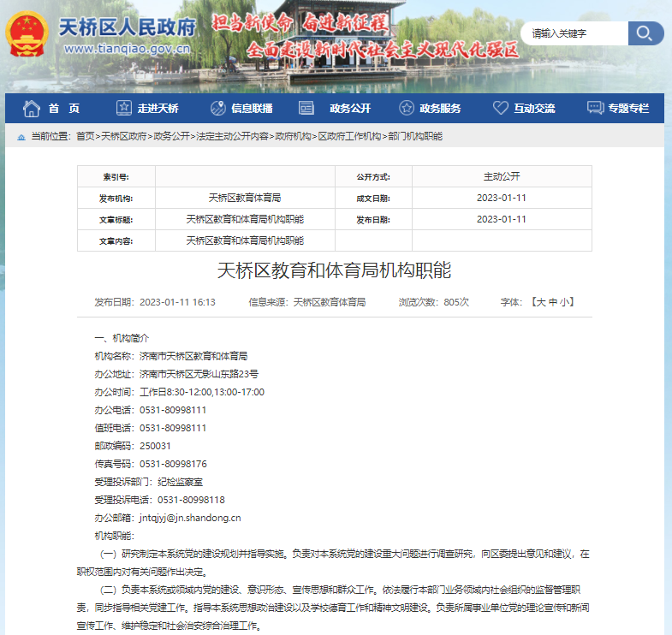The height and width of the screenshot is (635, 672).
Task: Click the small home icon in breadcrumb
Action: pos(21,137)
